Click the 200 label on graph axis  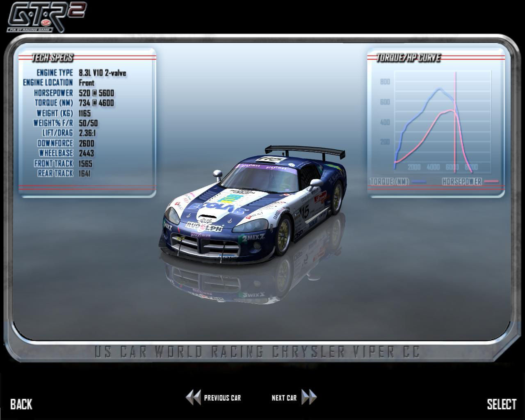point(385,142)
